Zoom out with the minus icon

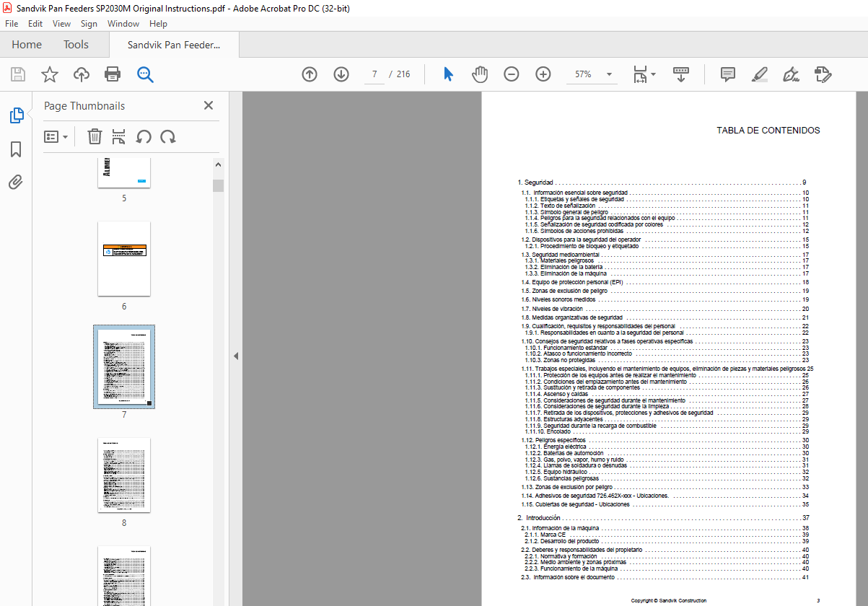512,74
